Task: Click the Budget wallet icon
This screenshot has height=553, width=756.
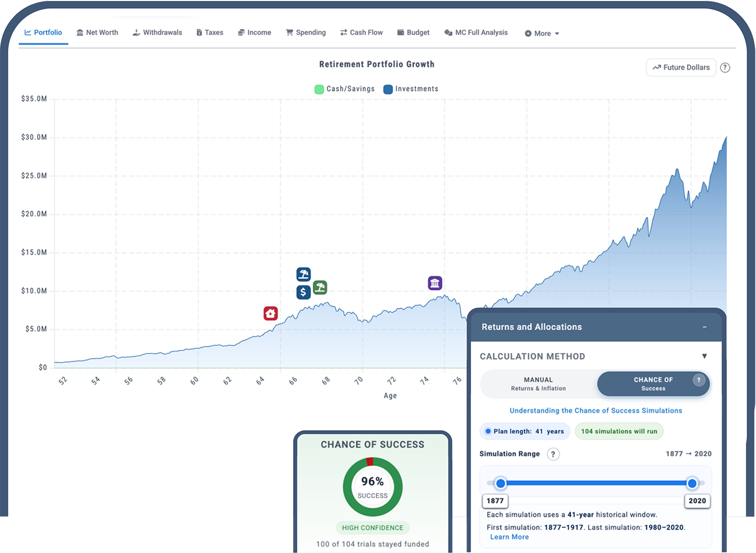Action: click(x=401, y=33)
